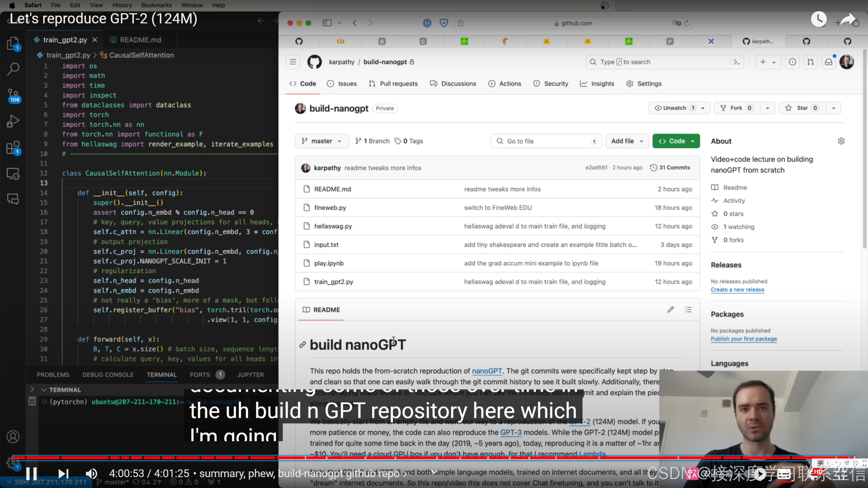Viewport: 868px width, 488px height.
Task: Expand Unwatch options arrow
Action: point(703,108)
